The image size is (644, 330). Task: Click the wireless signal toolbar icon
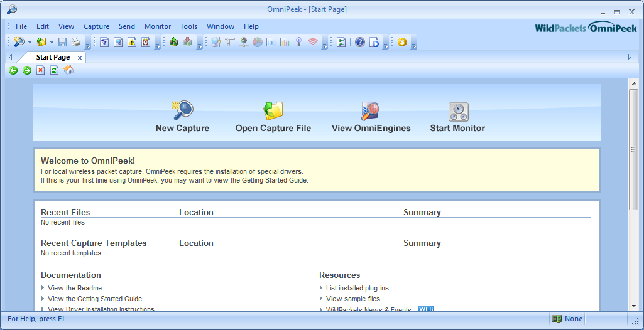coord(313,42)
